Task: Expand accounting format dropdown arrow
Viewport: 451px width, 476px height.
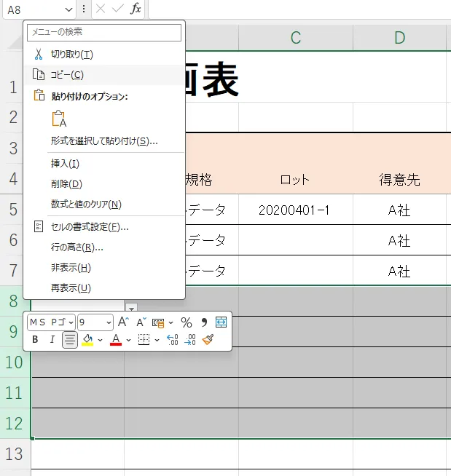Action: (170, 322)
